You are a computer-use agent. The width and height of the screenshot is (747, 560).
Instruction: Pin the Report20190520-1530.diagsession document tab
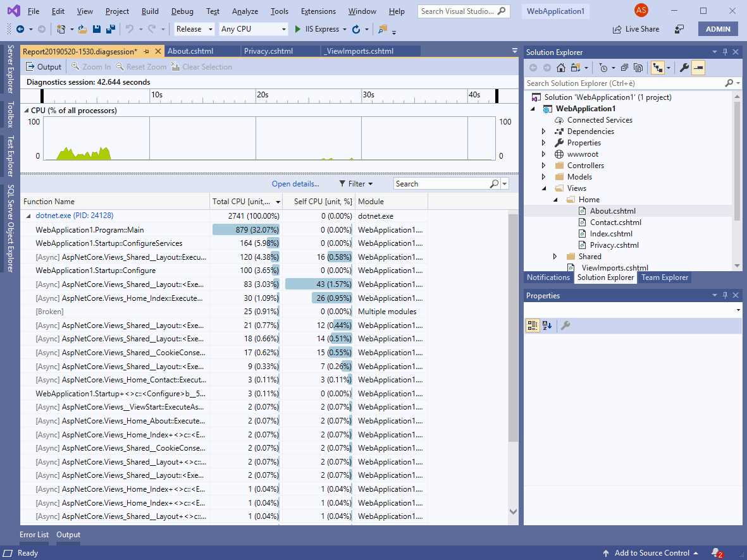(146, 51)
